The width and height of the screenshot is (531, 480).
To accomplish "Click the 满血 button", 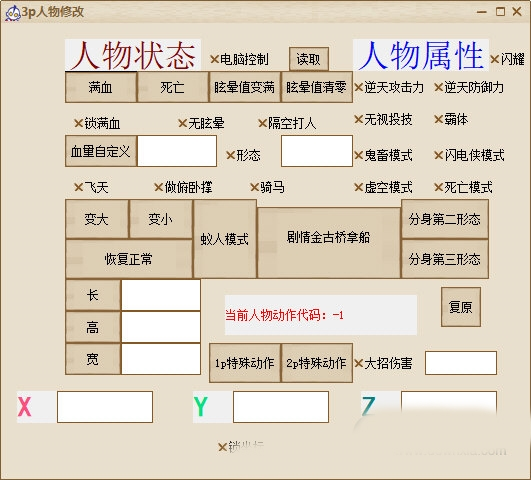I will point(101,87).
